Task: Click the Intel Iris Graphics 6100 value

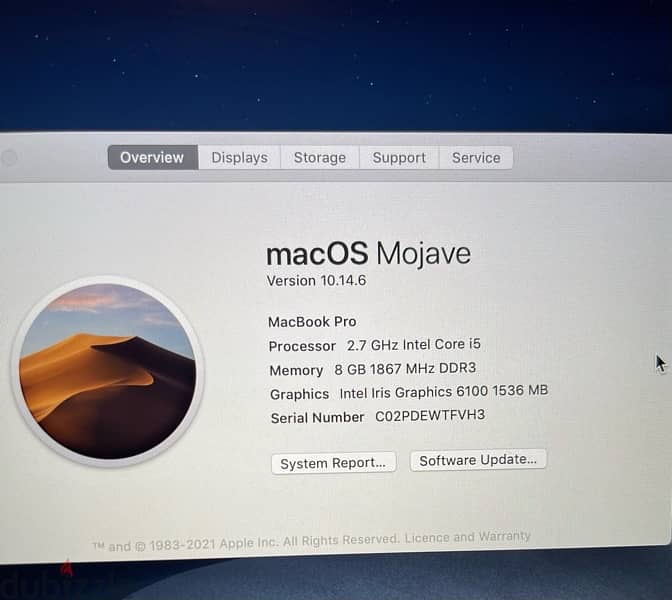Action: (443, 393)
